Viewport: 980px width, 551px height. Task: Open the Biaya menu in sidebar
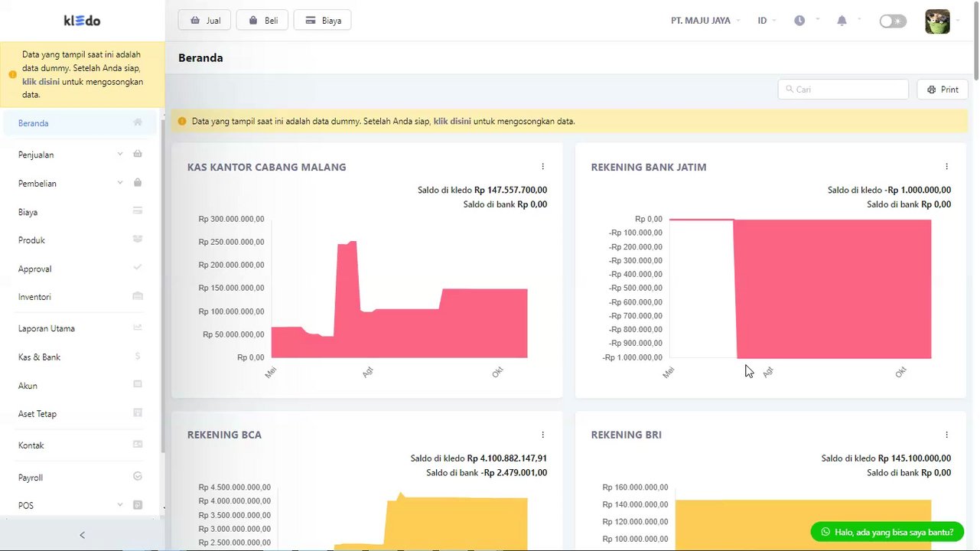pyautogui.click(x=80, y=212)
